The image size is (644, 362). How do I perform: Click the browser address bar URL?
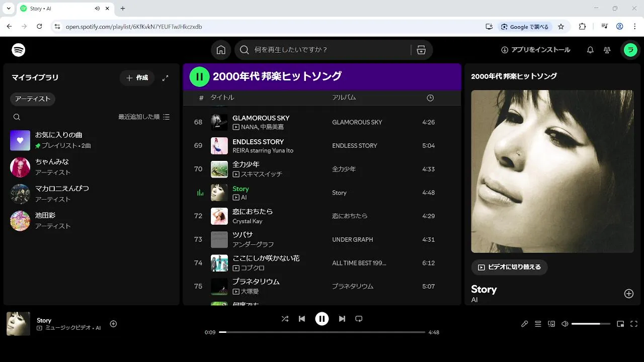(x=134, y=27)
